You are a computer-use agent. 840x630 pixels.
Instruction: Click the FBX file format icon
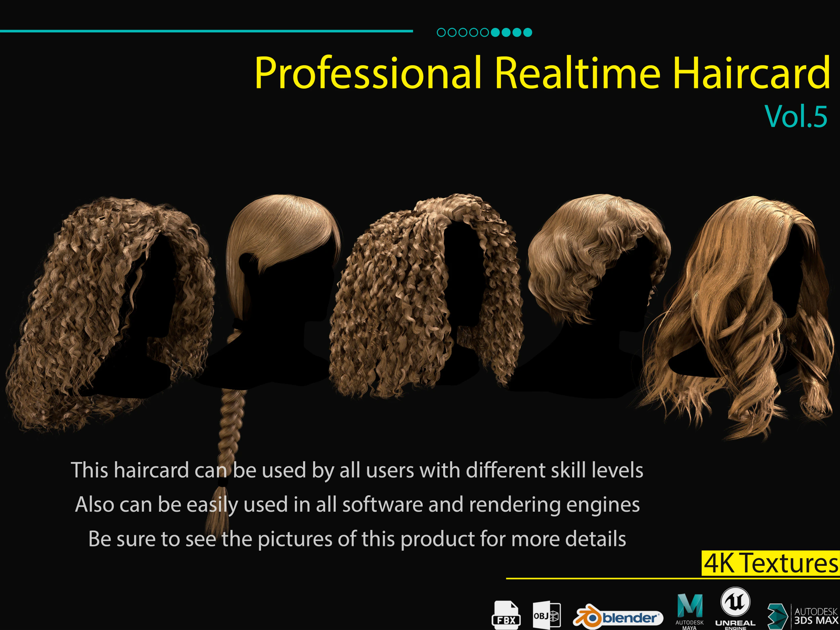[x=506, y=615]
